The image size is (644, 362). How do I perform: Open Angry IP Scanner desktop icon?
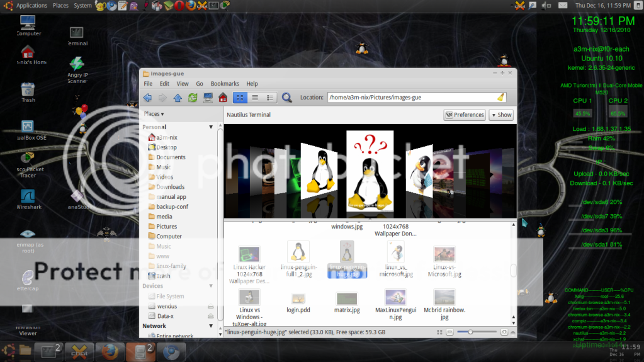(77, 71)
